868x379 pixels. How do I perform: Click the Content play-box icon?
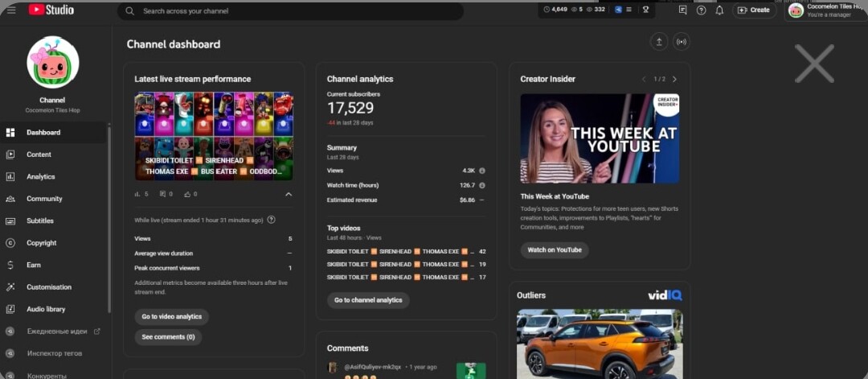click(x=10, y=154)
